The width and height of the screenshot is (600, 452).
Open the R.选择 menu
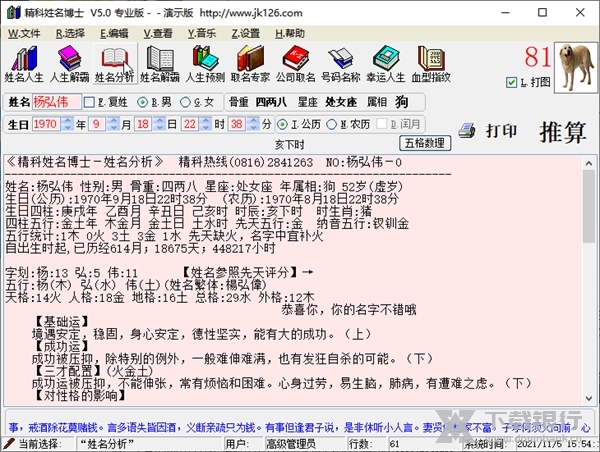coord(70,34)
